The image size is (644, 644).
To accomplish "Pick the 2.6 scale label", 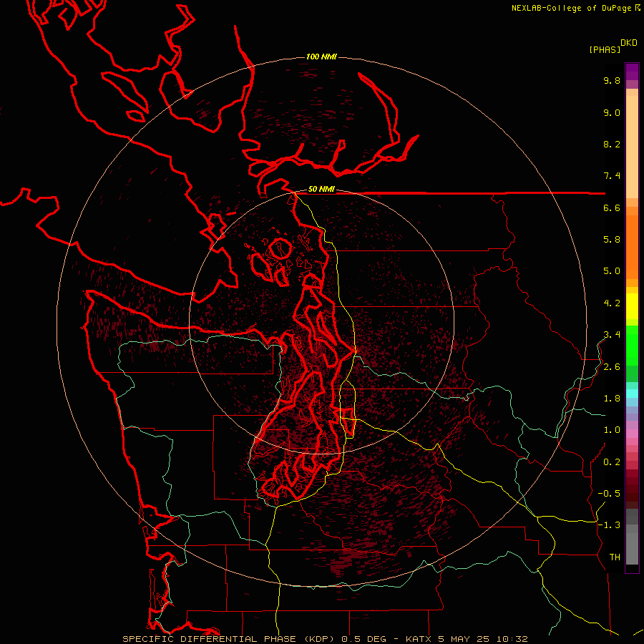I will point(612,367).
